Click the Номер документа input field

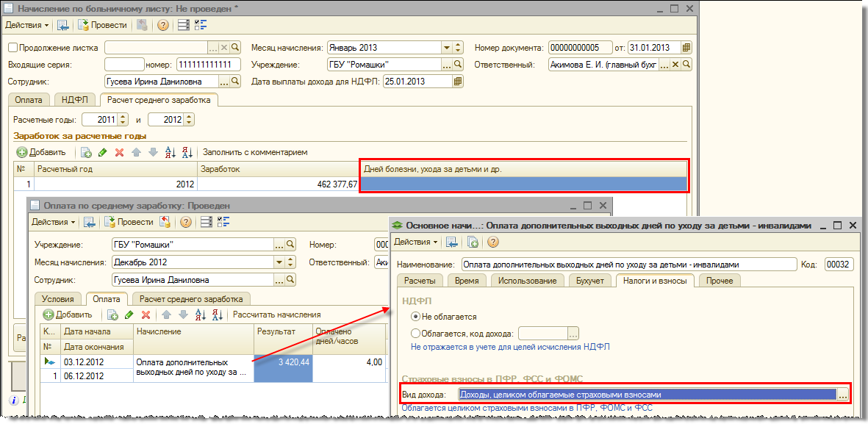tap(579, 47)
